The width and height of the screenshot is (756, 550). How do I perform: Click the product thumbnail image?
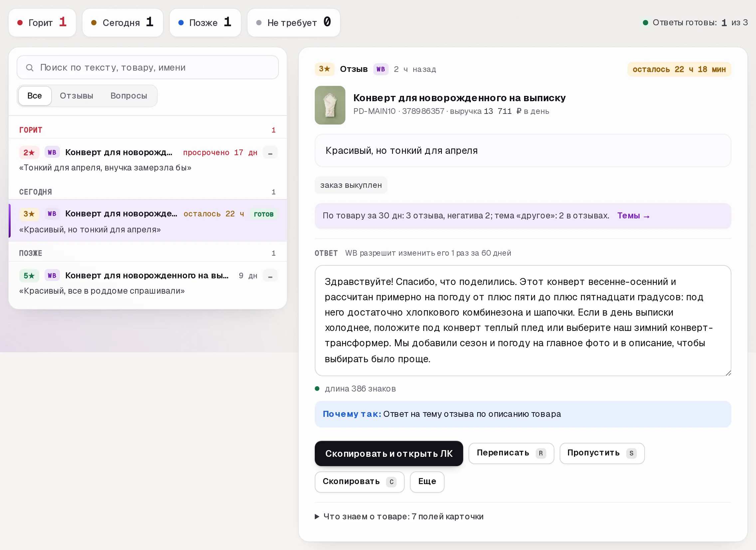(330, 105)
